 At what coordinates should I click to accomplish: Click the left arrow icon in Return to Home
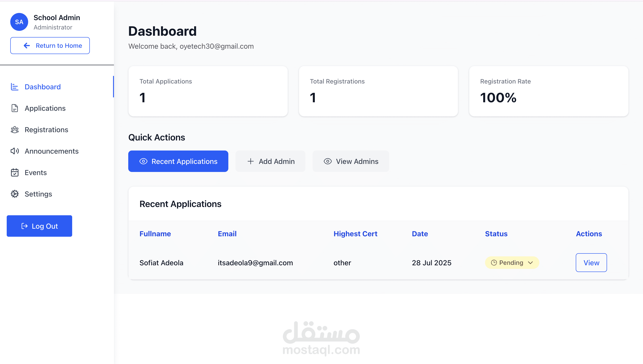(x=27, y=46)
